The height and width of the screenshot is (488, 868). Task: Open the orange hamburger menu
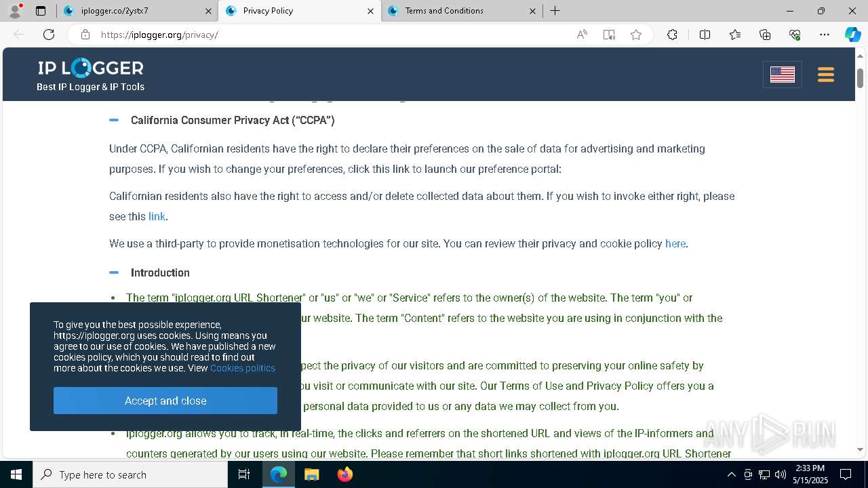coord(825,75)
